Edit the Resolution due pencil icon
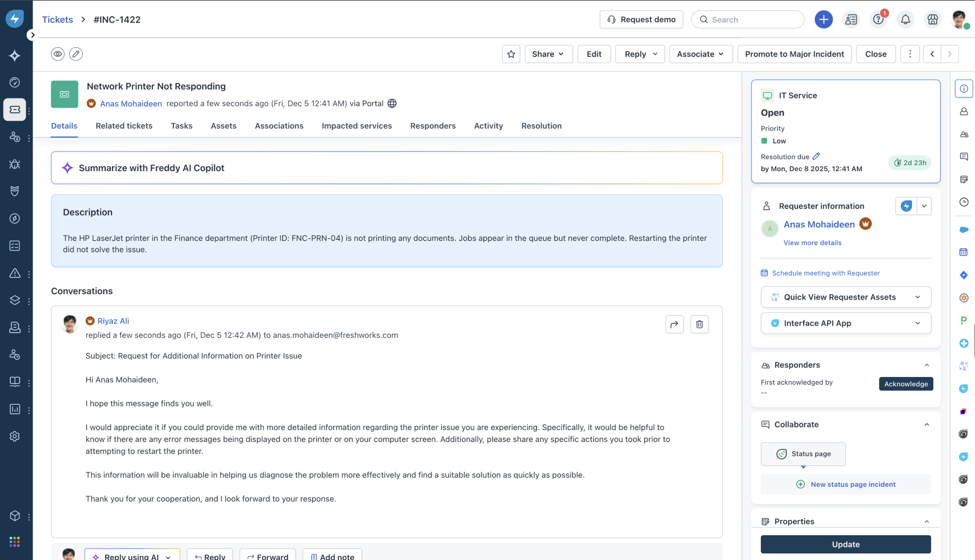Viewport: 975px width, 560px height. click(816, 156)
